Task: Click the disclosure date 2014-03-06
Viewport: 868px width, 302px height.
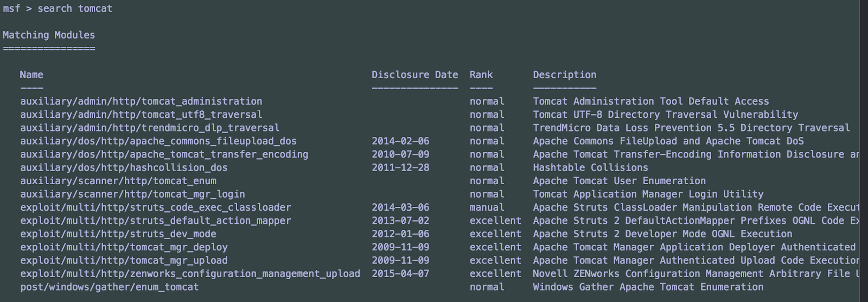Action: click(400, 207)
